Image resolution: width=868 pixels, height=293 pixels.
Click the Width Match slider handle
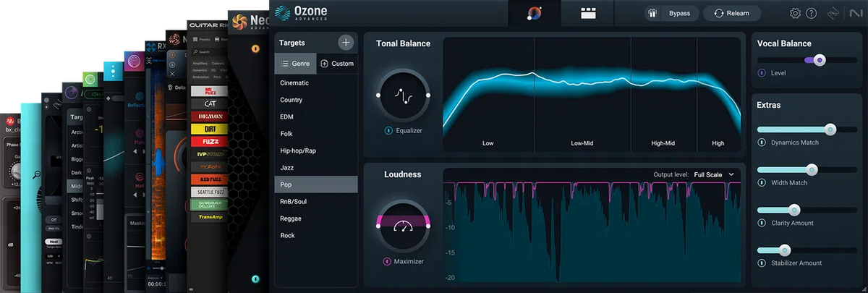tap(812, 170)
